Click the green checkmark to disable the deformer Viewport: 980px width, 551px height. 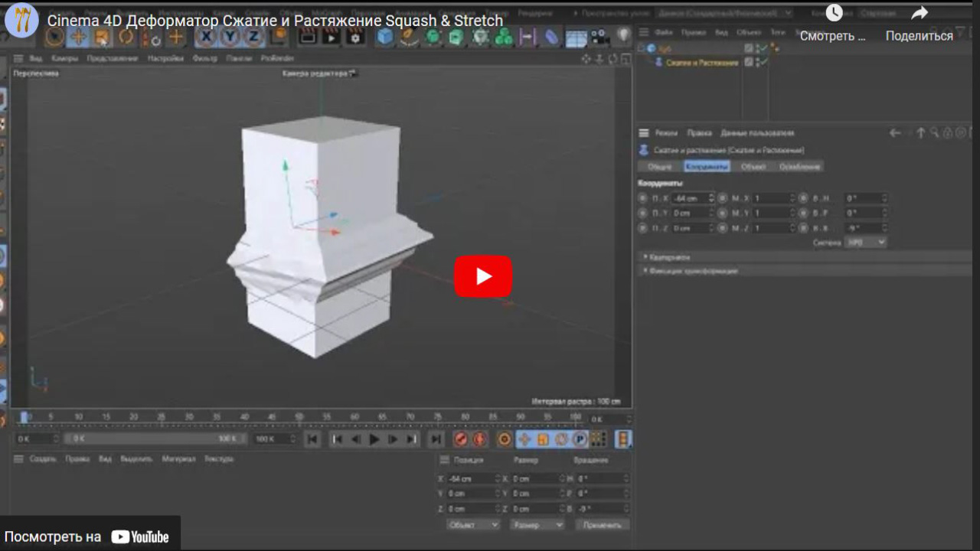click(763, 63)
